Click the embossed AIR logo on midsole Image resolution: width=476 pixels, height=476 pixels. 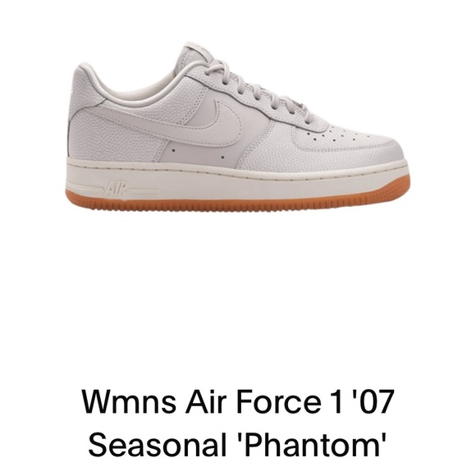coord(116,190)
